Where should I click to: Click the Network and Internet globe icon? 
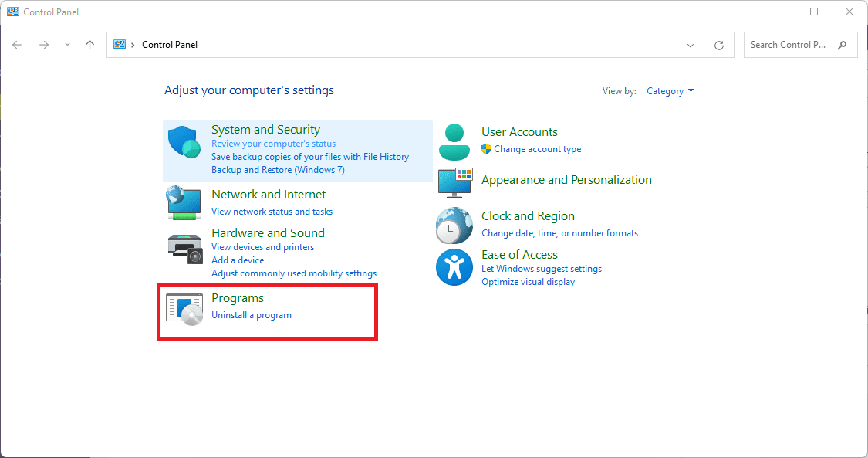point(184,202)
